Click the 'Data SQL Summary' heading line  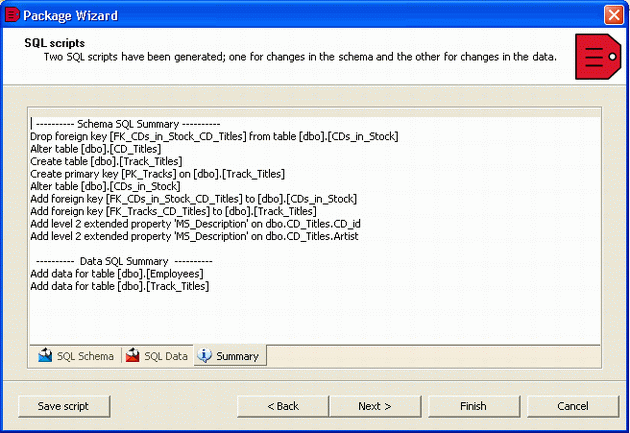(x=124, y=261)
